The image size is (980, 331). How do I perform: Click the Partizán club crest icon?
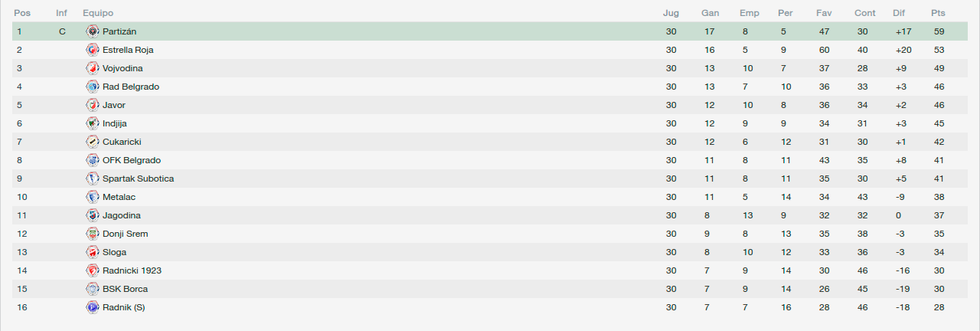(93, 31)
